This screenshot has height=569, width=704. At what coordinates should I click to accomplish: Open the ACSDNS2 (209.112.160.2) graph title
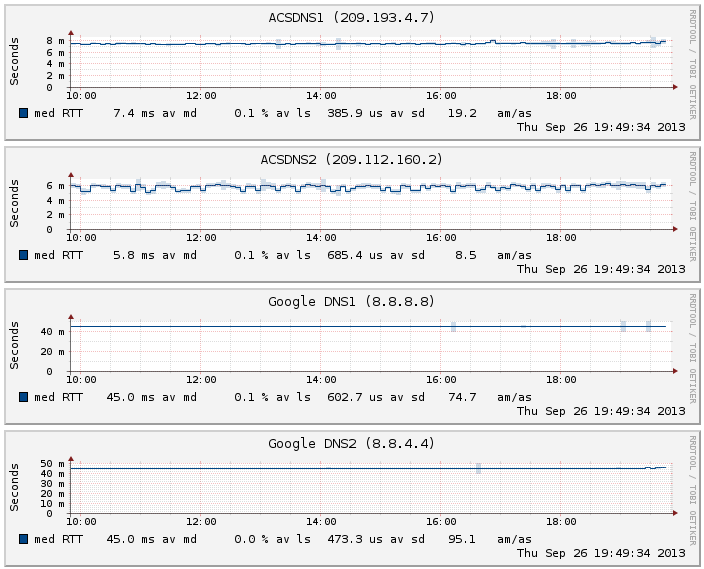click(351, 160)
